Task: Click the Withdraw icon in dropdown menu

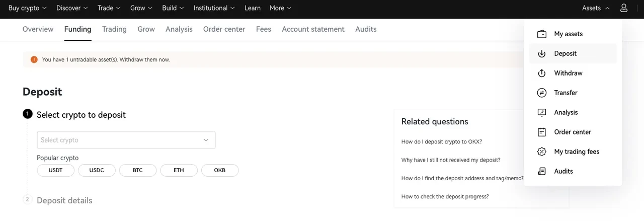Action: 542,73
